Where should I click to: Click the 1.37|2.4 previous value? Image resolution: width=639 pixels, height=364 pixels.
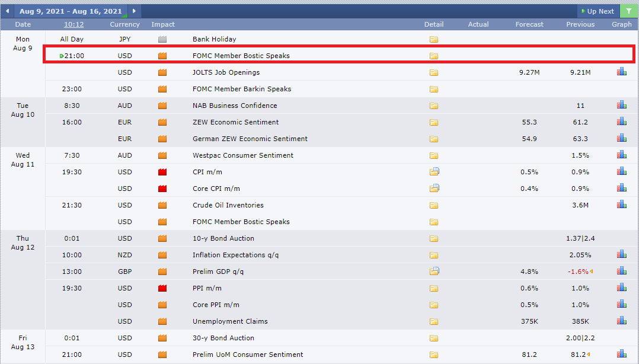580,238
